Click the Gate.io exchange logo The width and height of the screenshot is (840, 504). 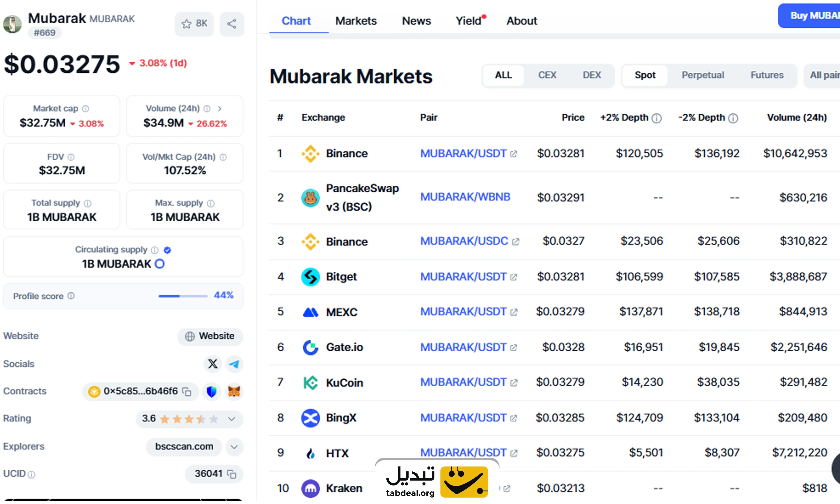(x=310, y=347)
